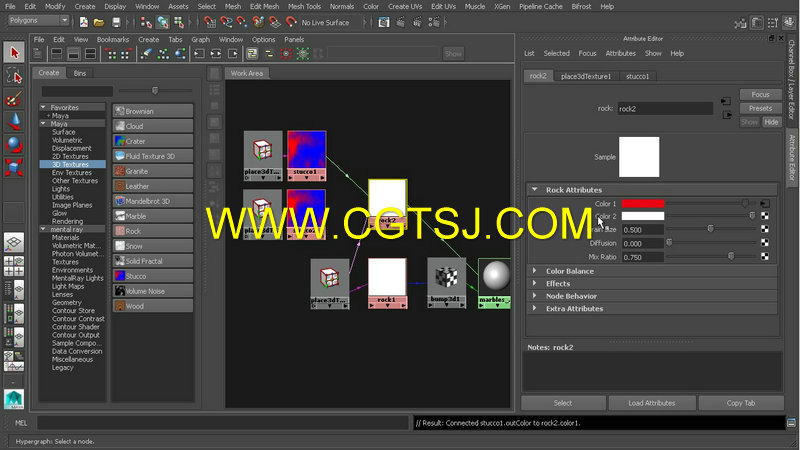The height and width of the screenshot is (450, 800).
Task: Expand the Effects section
Action: click(x=534, y=283)
